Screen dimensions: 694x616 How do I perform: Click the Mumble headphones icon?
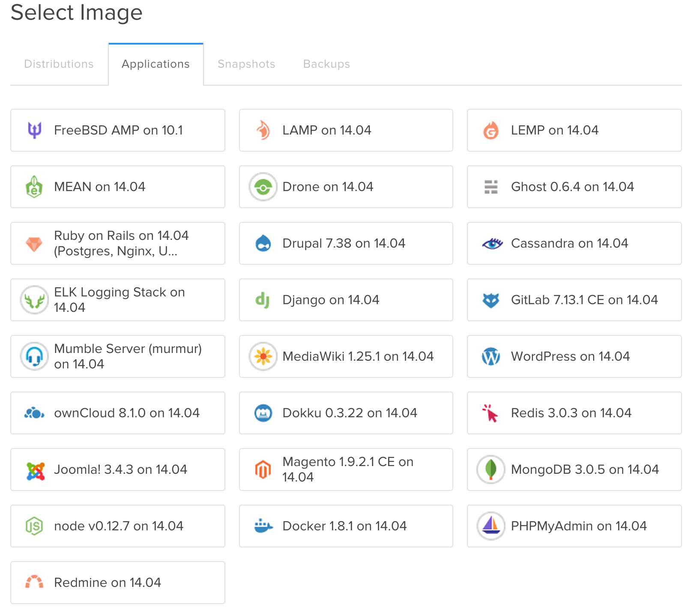[x=34, y=356]
